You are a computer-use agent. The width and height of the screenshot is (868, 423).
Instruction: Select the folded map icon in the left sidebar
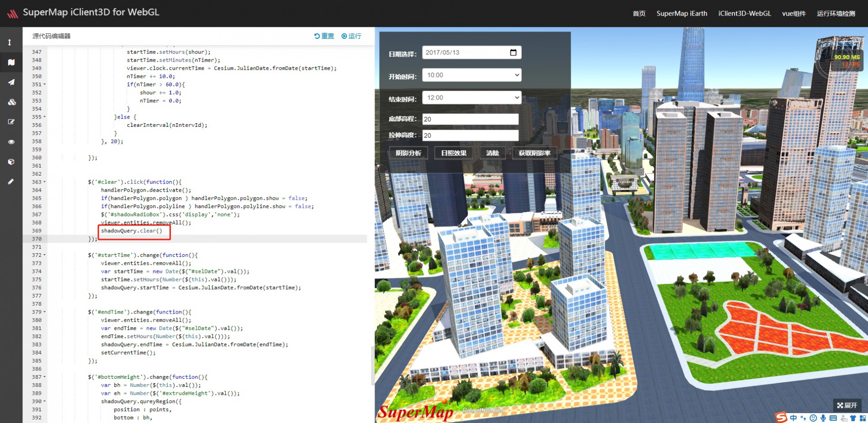pyautogui.click(x=11, y=63)
